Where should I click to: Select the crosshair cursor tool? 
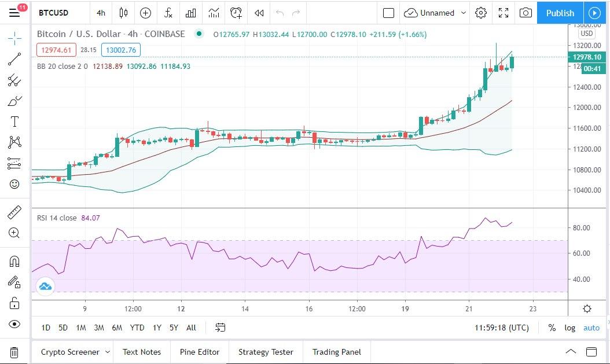click(x=14, y=38)
